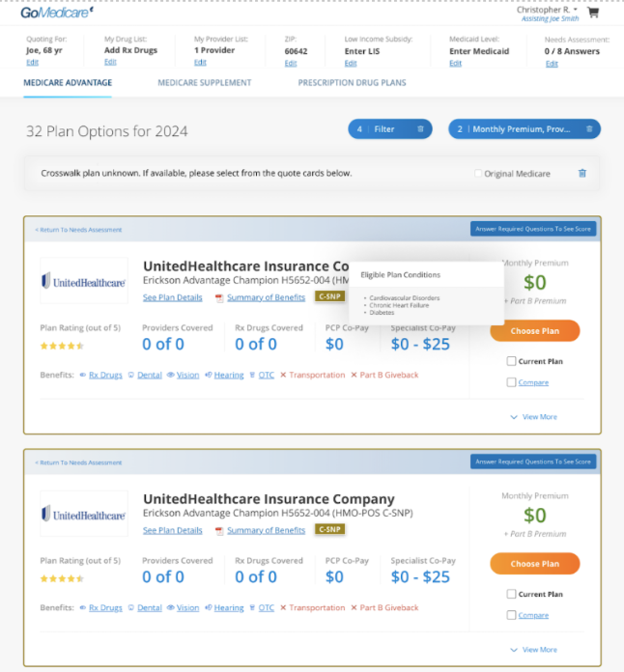
Task: Tick Compare checkbox on second plan
Action: 511,615
